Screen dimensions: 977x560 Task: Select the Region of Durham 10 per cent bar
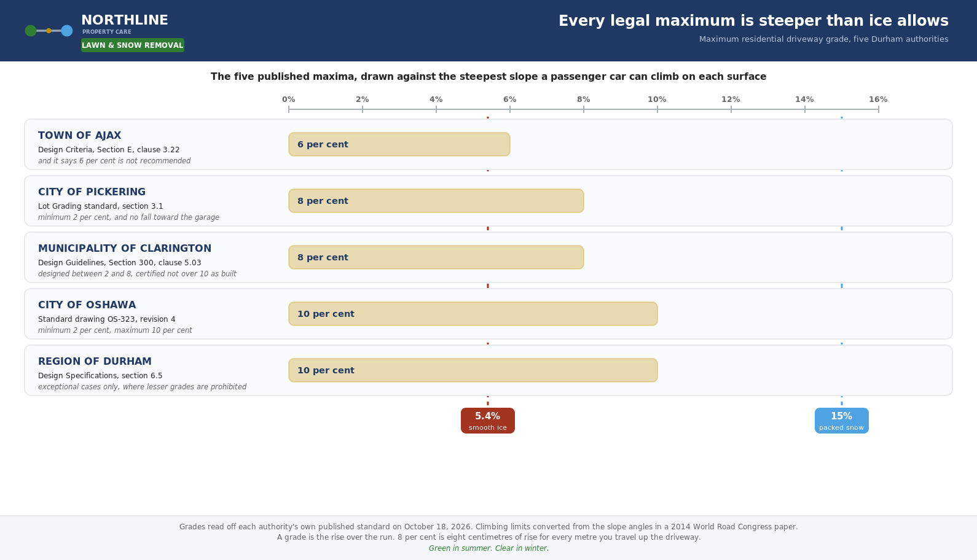473,370
